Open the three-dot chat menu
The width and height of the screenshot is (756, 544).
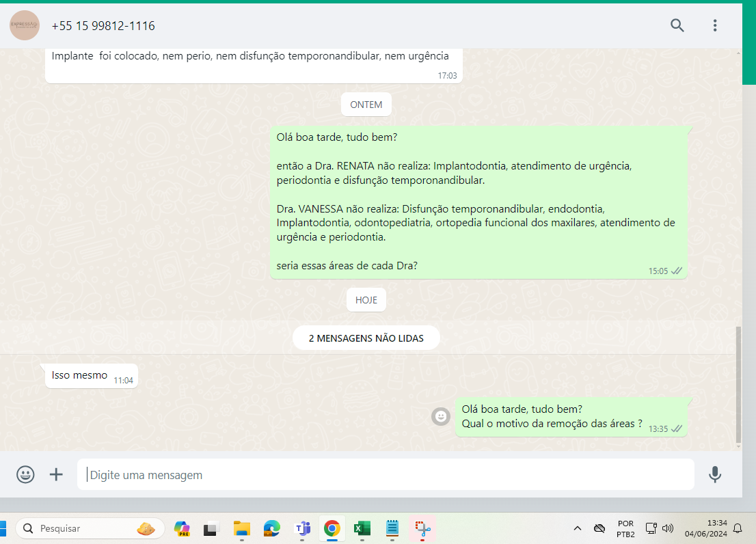pos(715,25)
